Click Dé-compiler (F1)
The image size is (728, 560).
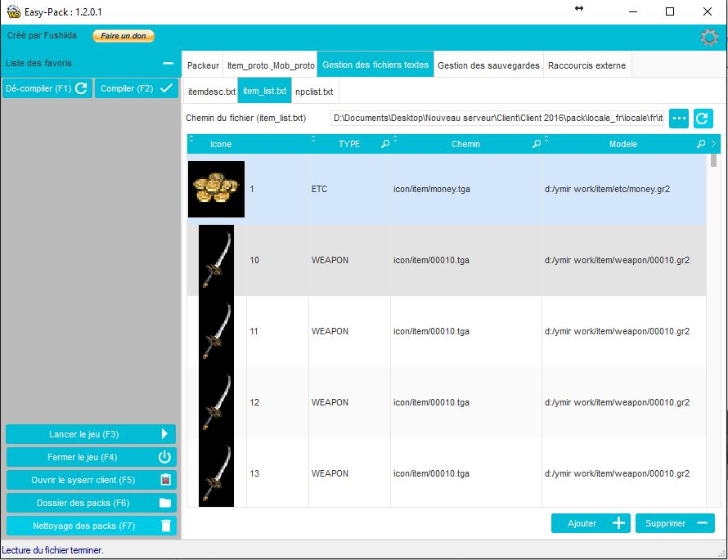(47, 88)
